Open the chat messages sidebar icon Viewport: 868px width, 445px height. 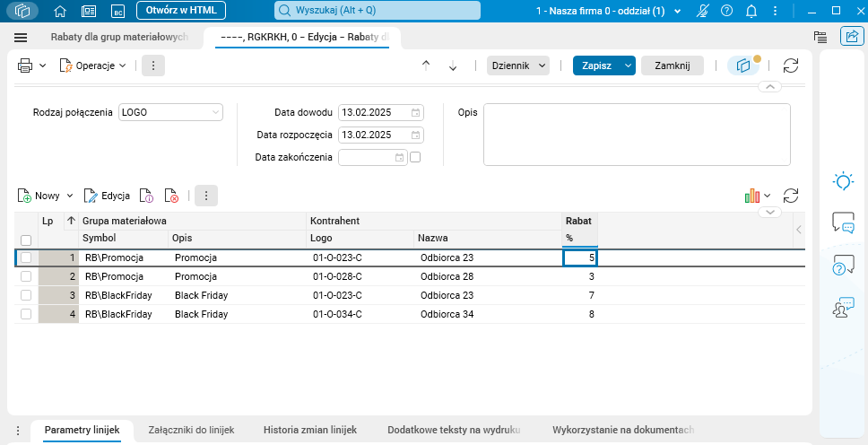coord(843,222)
